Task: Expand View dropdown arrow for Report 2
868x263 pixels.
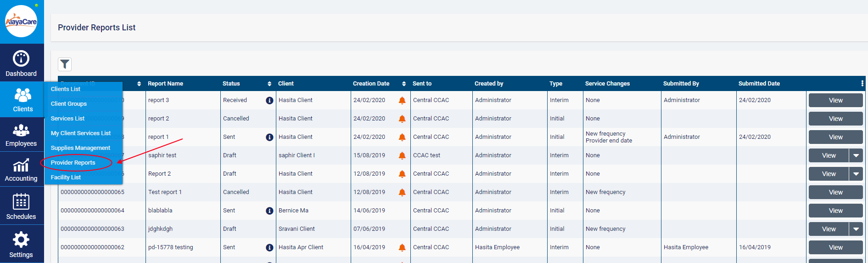Action: 856,174
